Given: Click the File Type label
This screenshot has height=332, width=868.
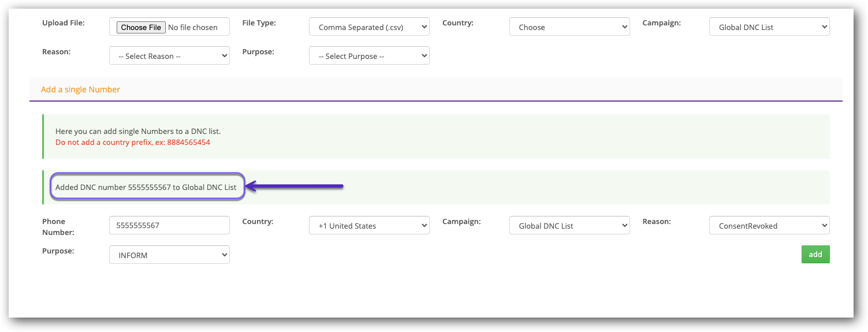Looking at the screenshot, I should [x=259, y=23].
